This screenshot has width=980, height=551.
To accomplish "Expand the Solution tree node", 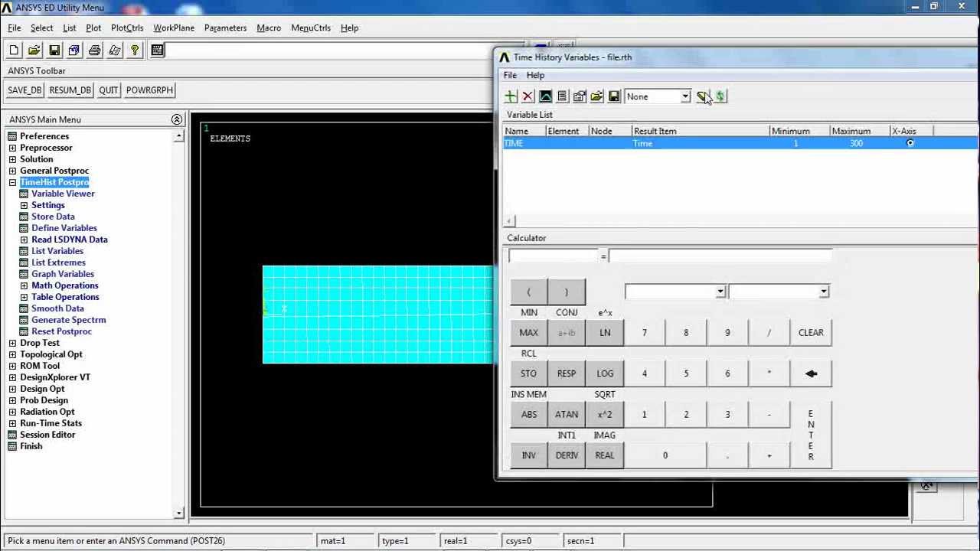I will point(12,159).
